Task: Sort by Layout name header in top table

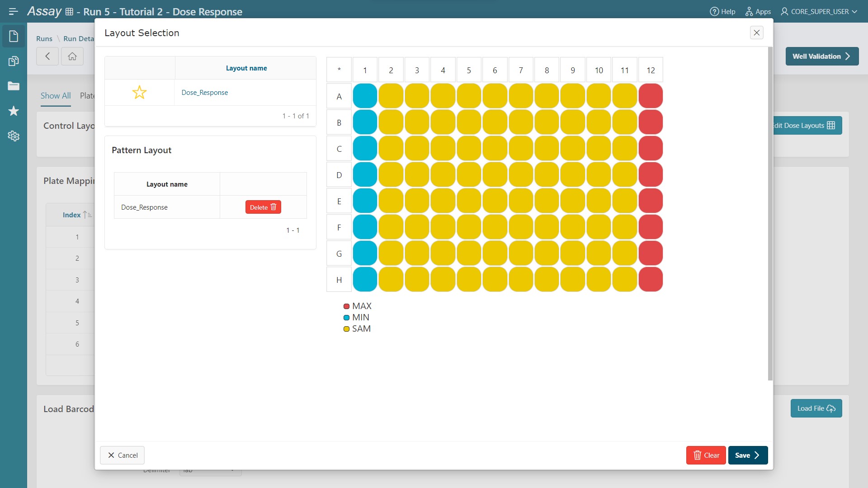Action: 246,68
